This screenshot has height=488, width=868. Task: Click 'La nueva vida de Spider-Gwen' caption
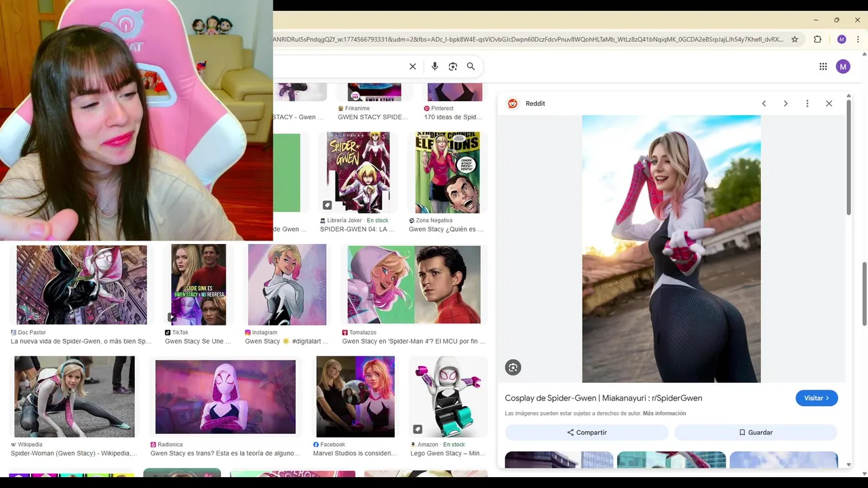(x=81, y=342)
